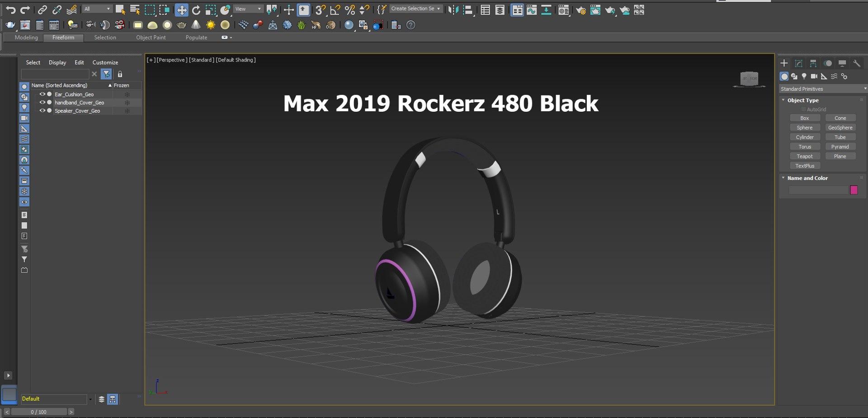Toggle frozen state of Ear_Cushion_Geo

tap(127, 95)
